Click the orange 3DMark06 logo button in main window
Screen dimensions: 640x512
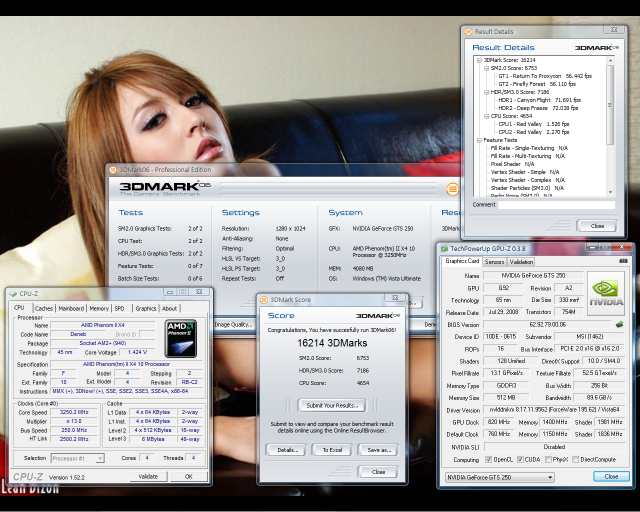(x=453, y=189)
